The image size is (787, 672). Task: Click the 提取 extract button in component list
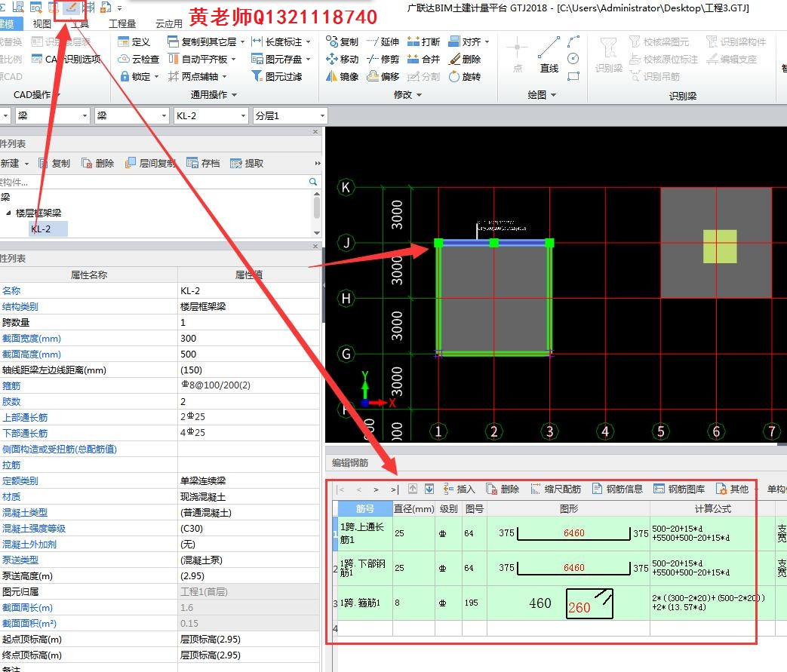[x=247, y=163]
